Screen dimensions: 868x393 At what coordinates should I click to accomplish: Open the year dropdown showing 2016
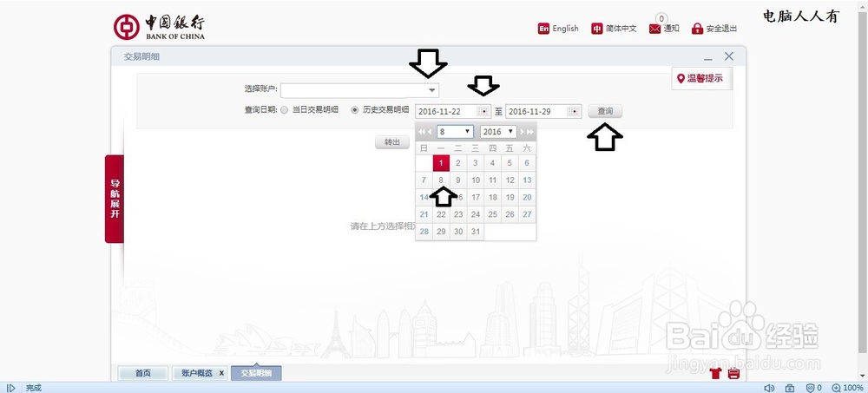(x=498, y=132)
